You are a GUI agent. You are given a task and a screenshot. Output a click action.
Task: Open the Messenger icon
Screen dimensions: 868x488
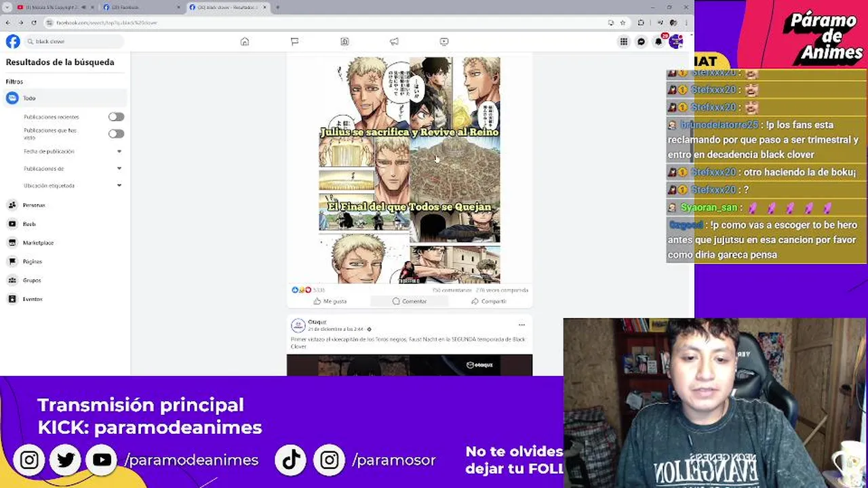point(641,41)
